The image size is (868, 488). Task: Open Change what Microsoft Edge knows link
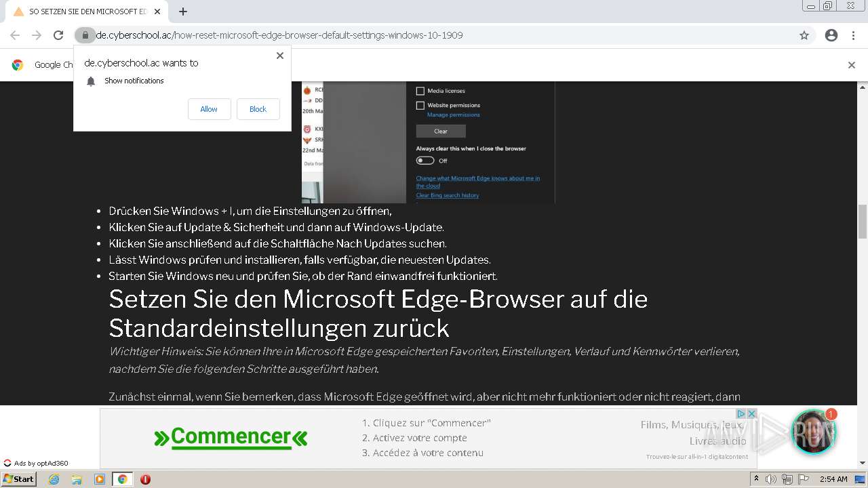click(x=478, y=182)
